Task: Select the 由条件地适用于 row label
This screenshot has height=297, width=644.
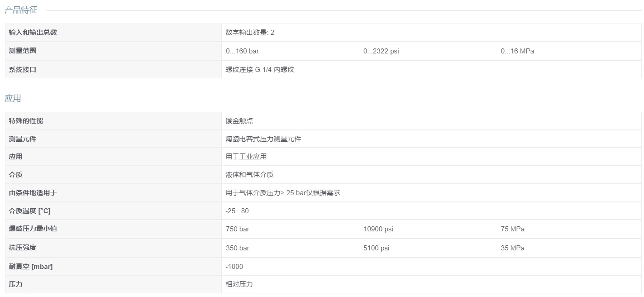Action: click(33, 193)
